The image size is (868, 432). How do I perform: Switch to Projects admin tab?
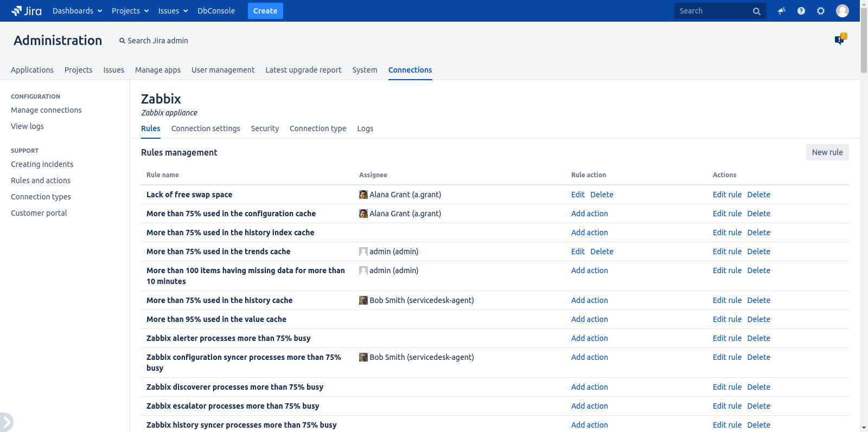(79, 70)
